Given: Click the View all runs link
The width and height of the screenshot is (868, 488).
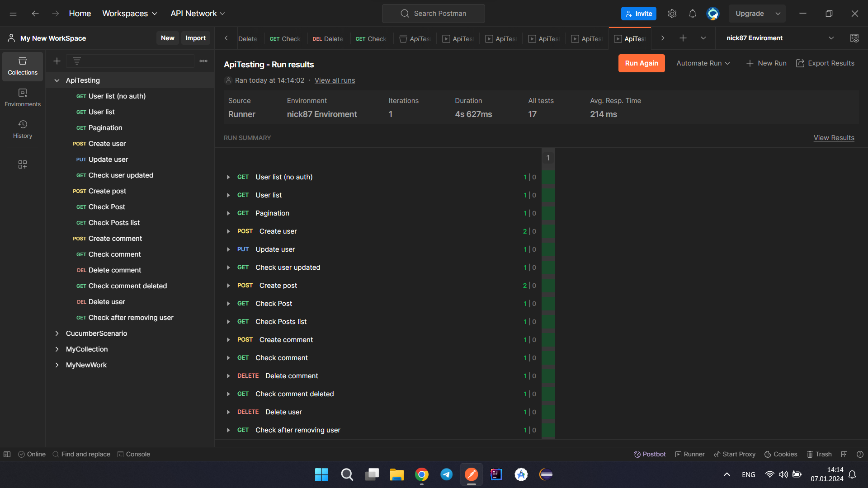Looking at the screenshot, I should [x=335, y=80].
